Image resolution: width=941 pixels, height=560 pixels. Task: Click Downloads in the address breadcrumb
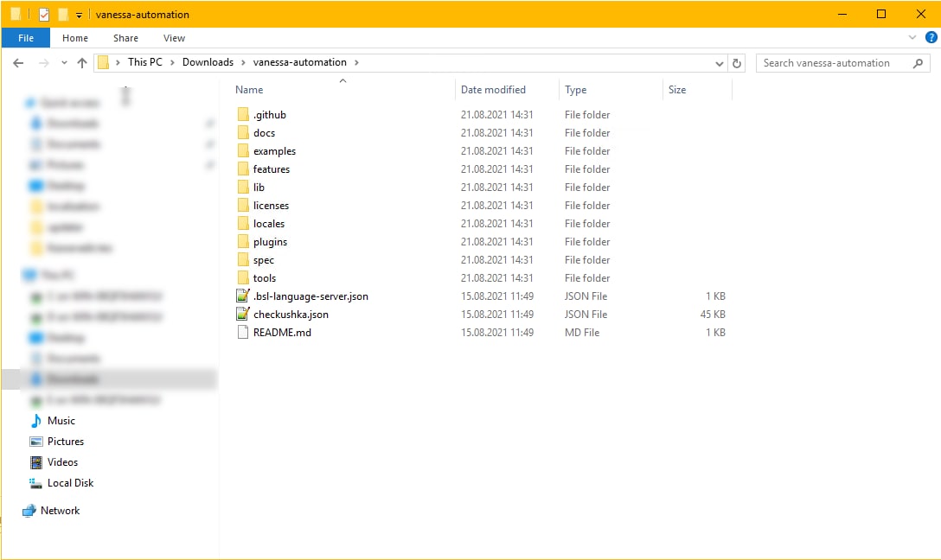click(x=208, y=62)
